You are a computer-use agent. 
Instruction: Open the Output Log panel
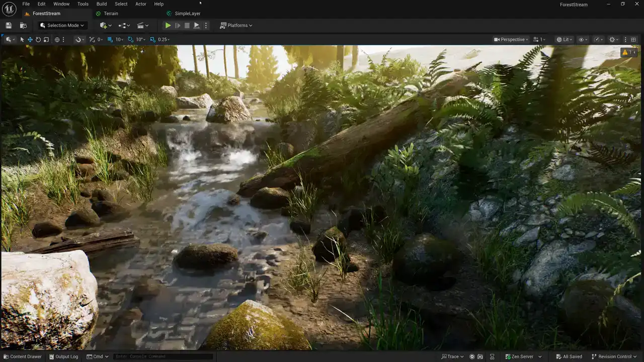click(63, 356)
